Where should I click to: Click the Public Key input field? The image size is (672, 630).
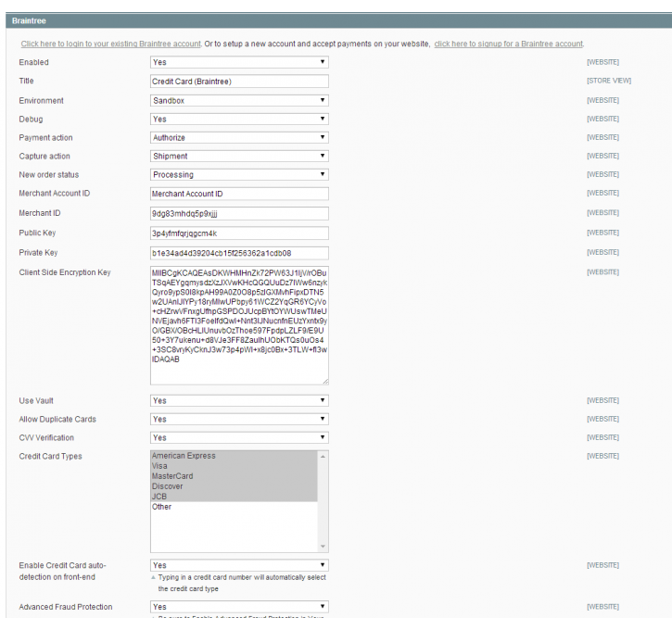pos(239,233)
